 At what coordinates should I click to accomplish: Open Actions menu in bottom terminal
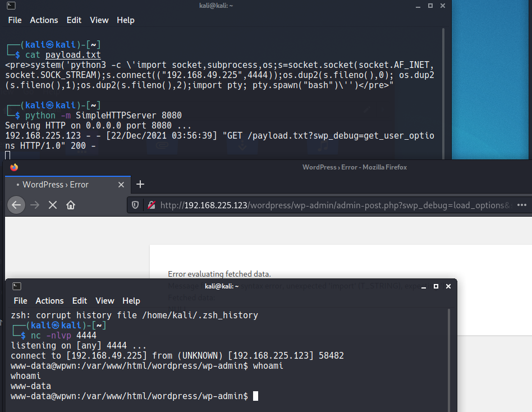click(x=49, y=301)
